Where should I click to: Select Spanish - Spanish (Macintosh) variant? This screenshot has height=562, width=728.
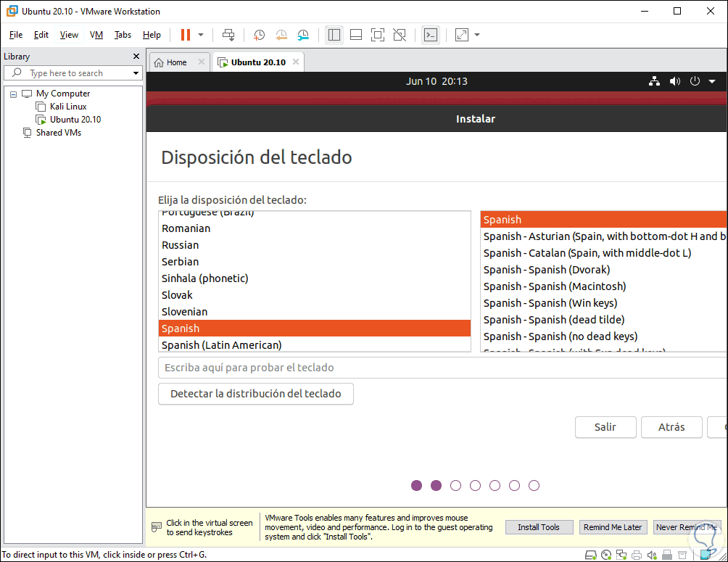pos(603,286)
